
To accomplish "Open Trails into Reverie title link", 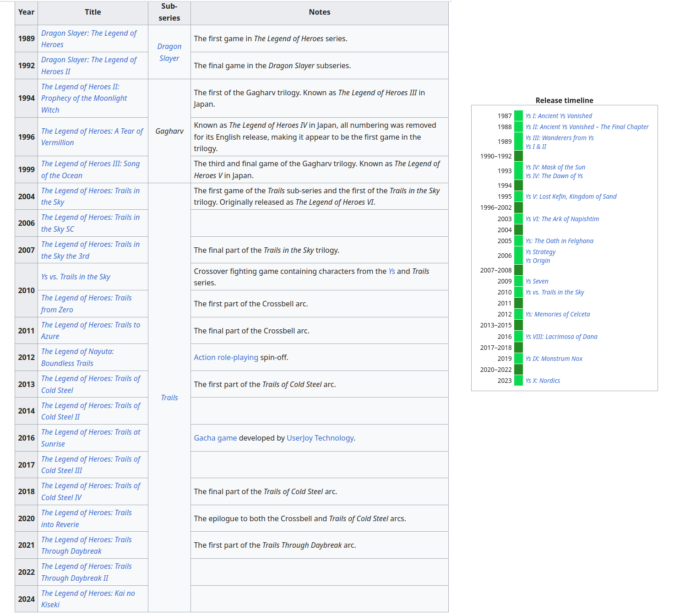I will click(86, 518).
